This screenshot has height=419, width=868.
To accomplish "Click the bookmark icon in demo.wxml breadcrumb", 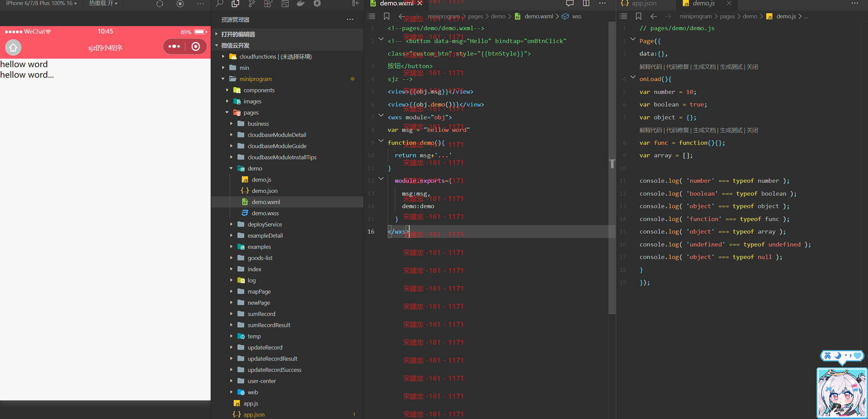I will coord(386,16).
